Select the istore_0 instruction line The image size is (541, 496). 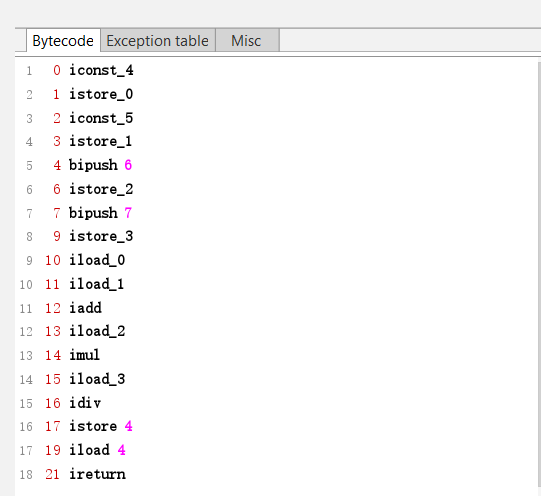(x=101, y=94)
